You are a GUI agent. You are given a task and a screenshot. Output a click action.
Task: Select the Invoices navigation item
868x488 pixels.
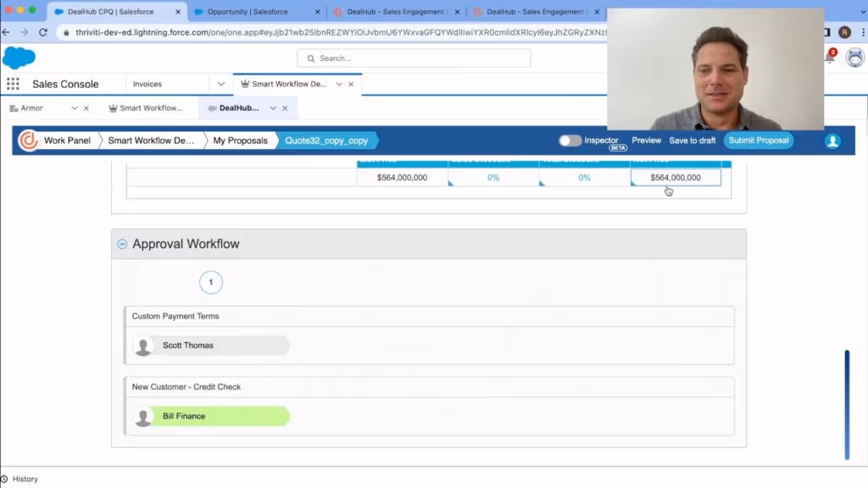click(147, 84)
